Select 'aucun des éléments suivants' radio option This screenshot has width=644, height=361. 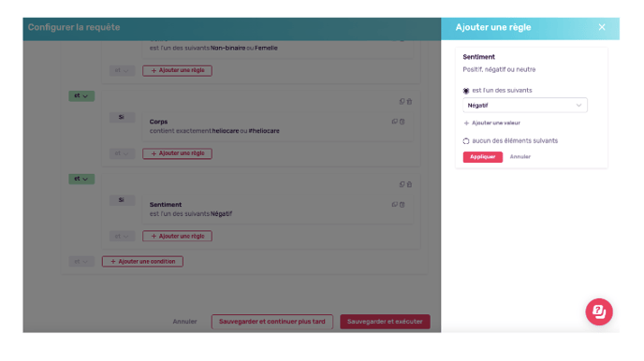click(x=466, y=141)
